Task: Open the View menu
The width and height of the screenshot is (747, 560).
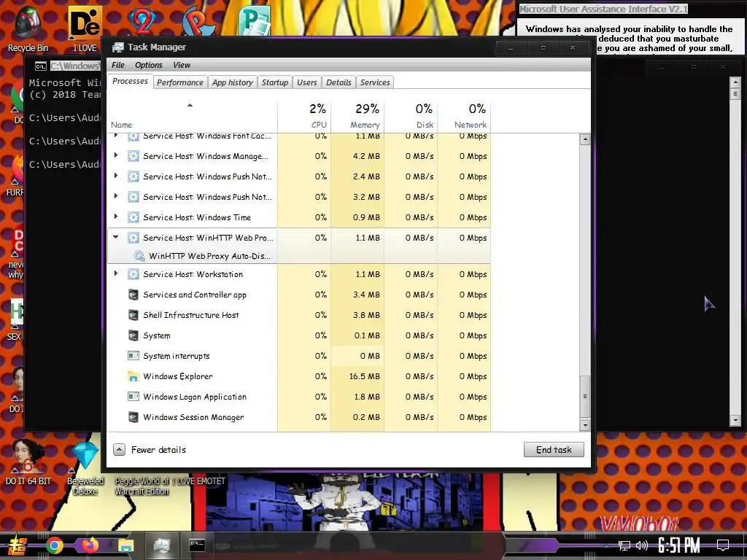Action: click(x=182, y=65)
